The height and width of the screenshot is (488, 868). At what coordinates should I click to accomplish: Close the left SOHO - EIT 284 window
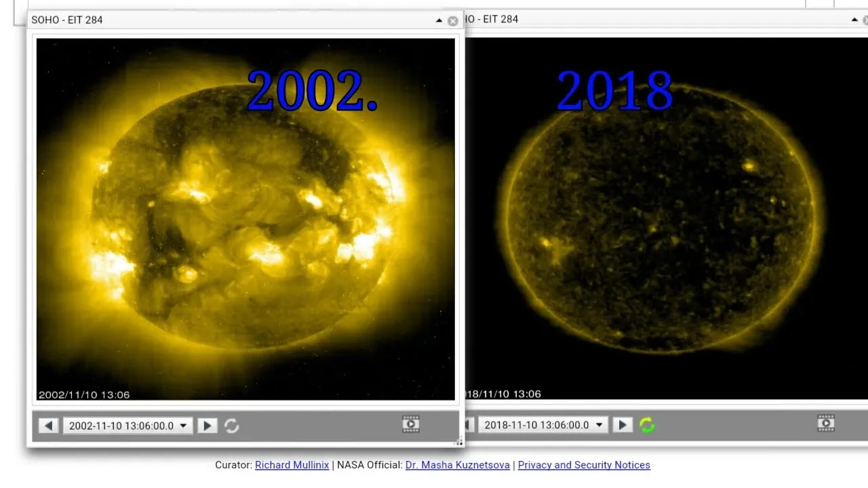453,21
